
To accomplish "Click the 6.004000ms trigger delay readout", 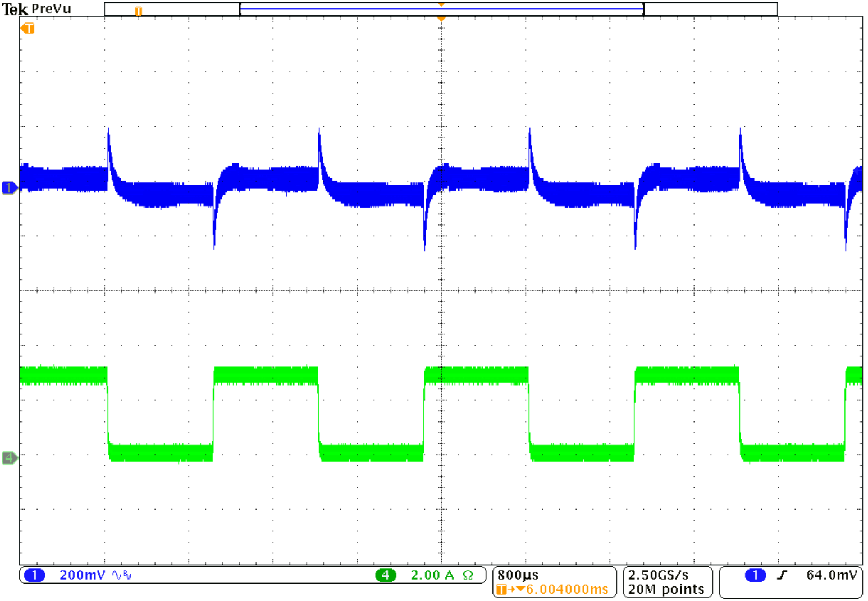I will click(567, 589).
